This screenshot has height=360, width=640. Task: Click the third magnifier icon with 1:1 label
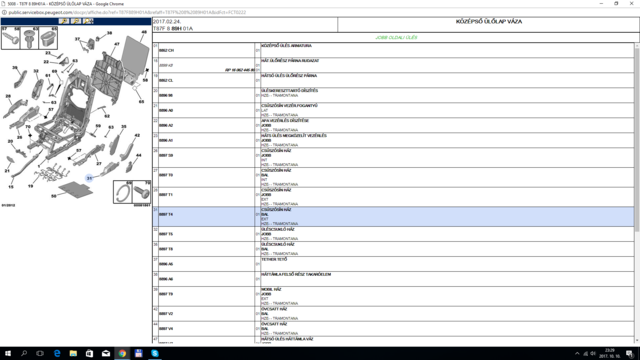(88, 21)
